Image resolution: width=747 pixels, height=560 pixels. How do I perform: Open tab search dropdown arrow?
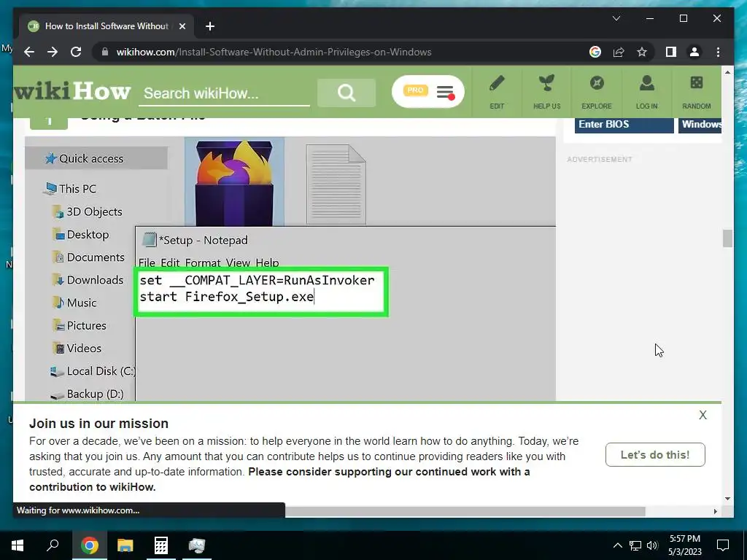click(x=616, y=18)
